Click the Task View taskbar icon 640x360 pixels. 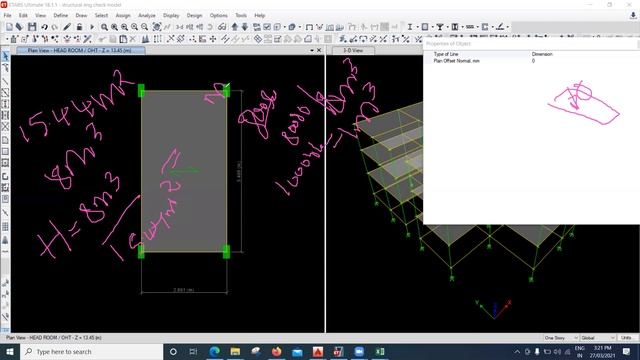click(x=193, y=351)
